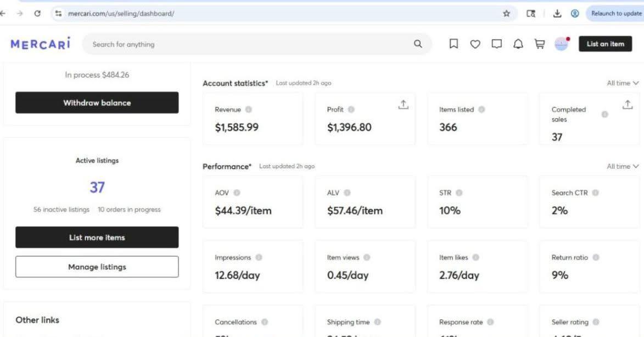
Task: Click the search magnifier icon
Action: (x=418, y=45)
